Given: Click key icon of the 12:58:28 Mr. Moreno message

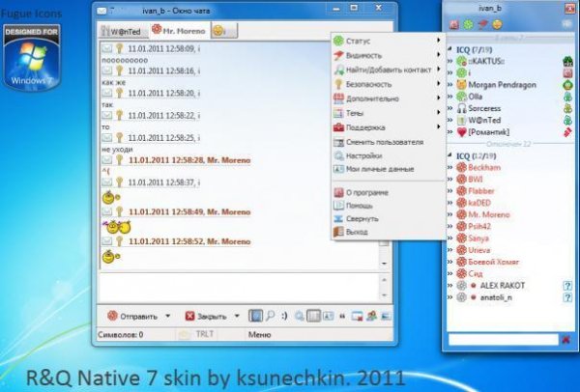Looking at the screenshot, I should pyautogui.click(x=119, y=160).
